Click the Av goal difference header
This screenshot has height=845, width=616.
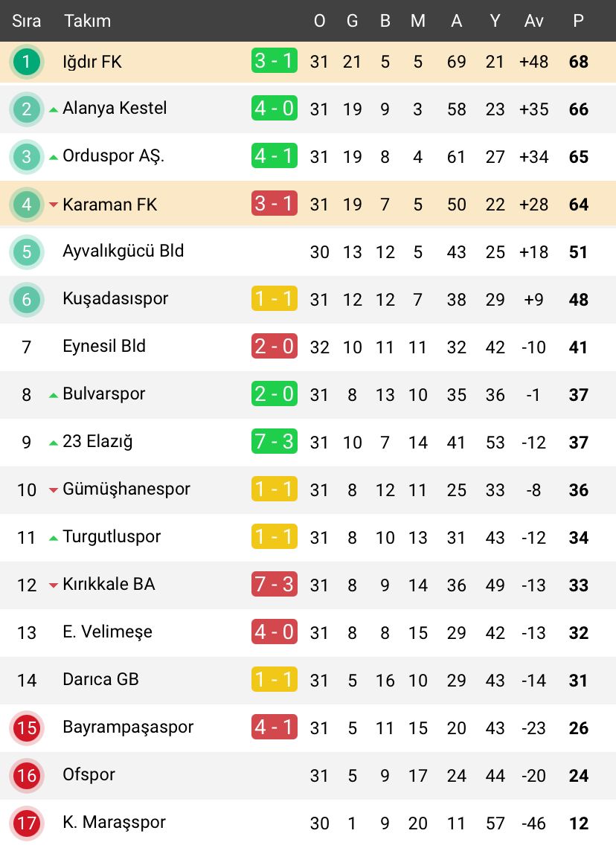tap(533, 21)
